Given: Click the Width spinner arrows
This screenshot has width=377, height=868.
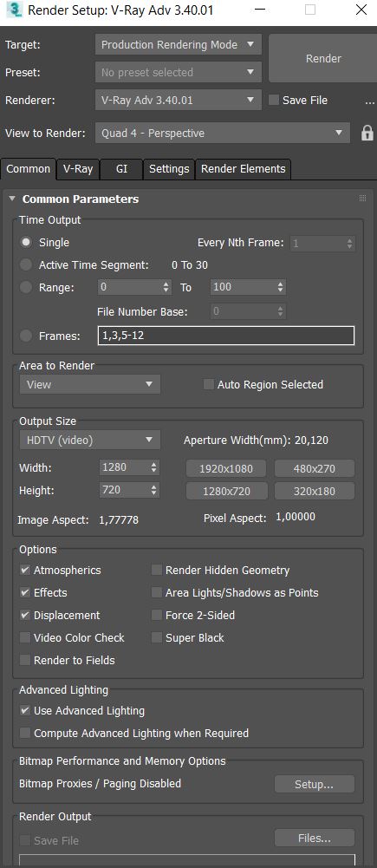Looking at the screenshot, I should pyautogui.click(x=154, y=467).
